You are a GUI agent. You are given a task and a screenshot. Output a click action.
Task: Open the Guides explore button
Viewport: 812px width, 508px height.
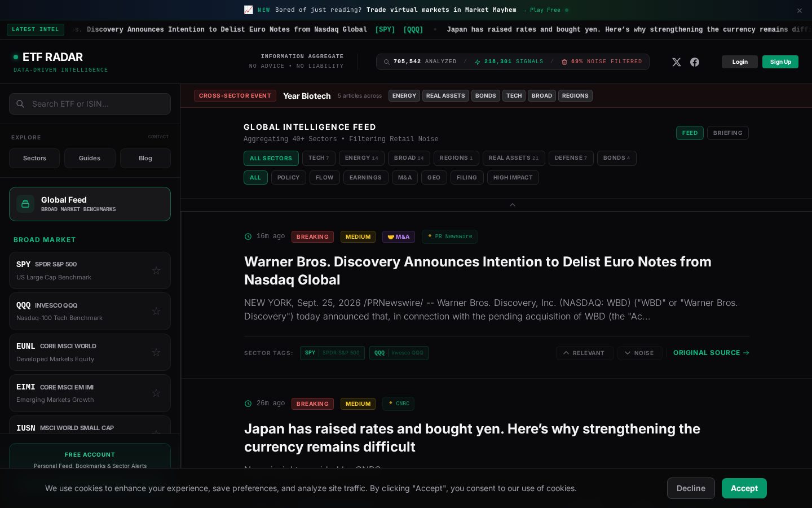[90, 159]
